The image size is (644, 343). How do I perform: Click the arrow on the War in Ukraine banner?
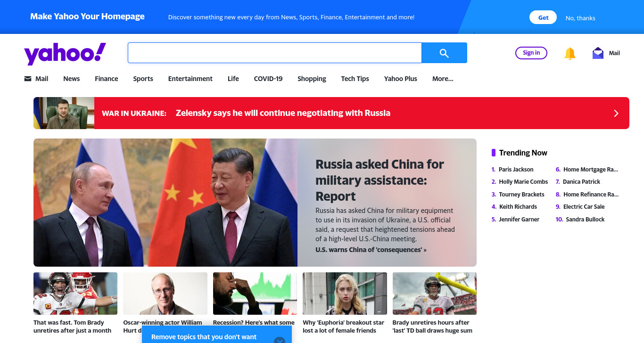[616, 113]
